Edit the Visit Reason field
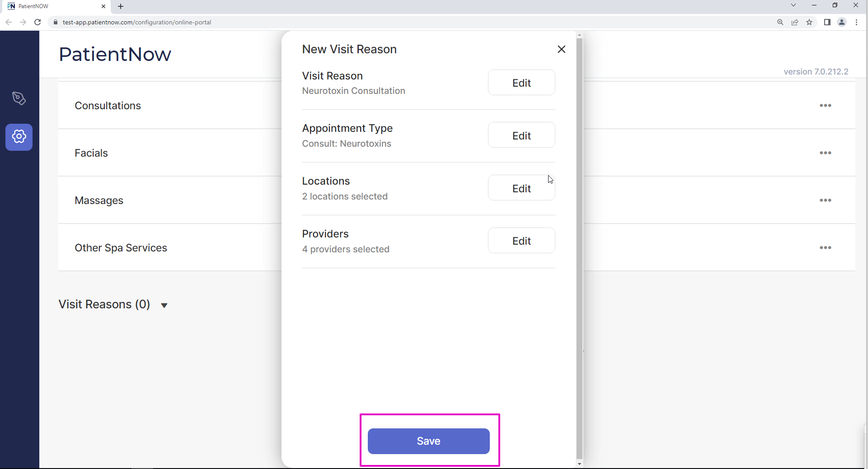The height and width of the screenshot is (469, 868). pos(521,83)
